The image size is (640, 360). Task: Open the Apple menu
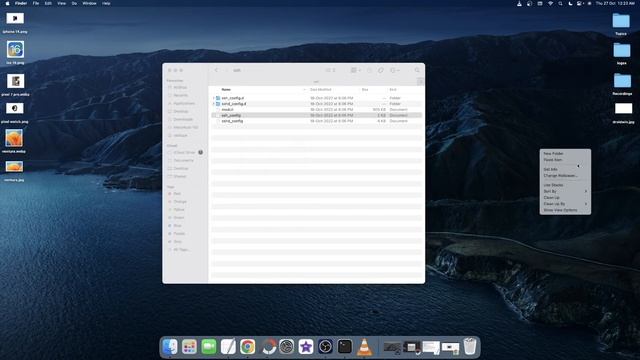[7, 3]
